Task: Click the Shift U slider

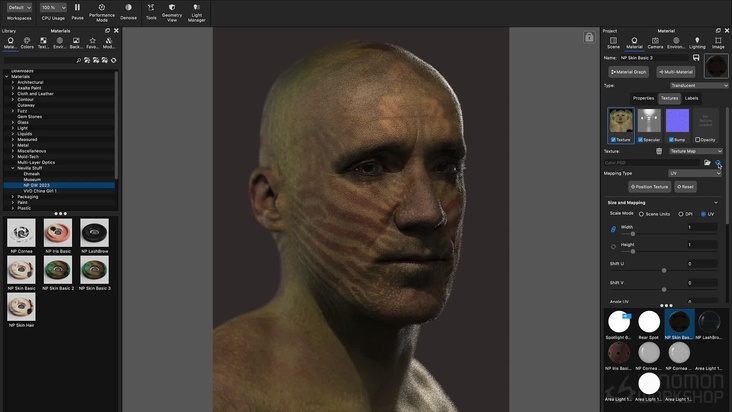Action: (663, 270)
